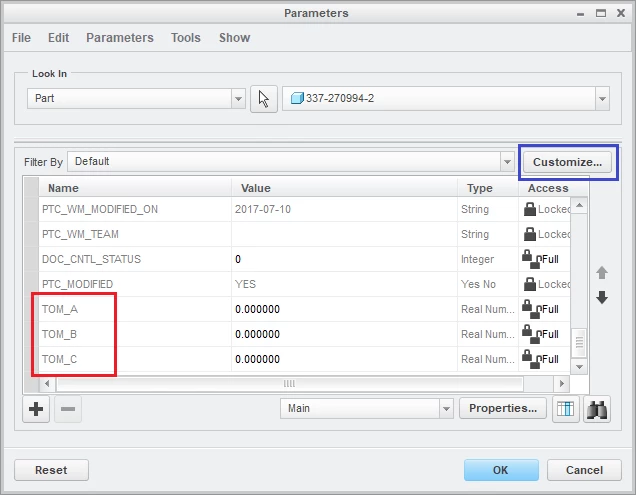Click Real Num... type in TOM_A row
Screen dimensions: 636x495
tap(488, 309)
